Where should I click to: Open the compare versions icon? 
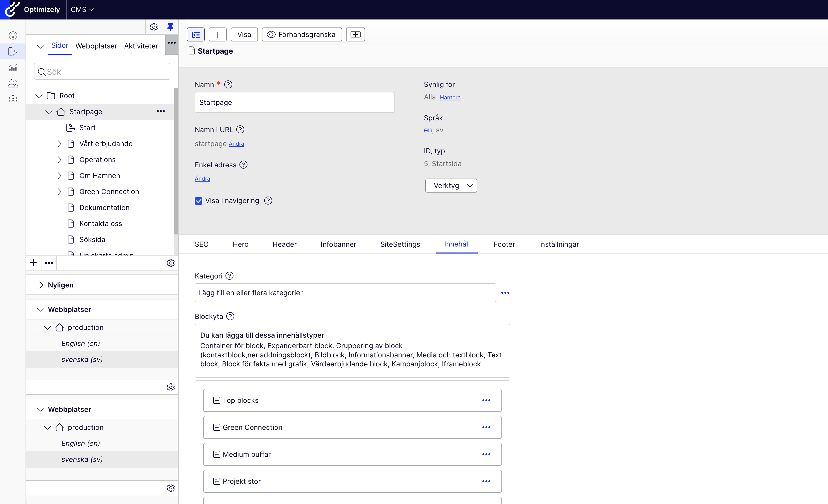(355, 35)
